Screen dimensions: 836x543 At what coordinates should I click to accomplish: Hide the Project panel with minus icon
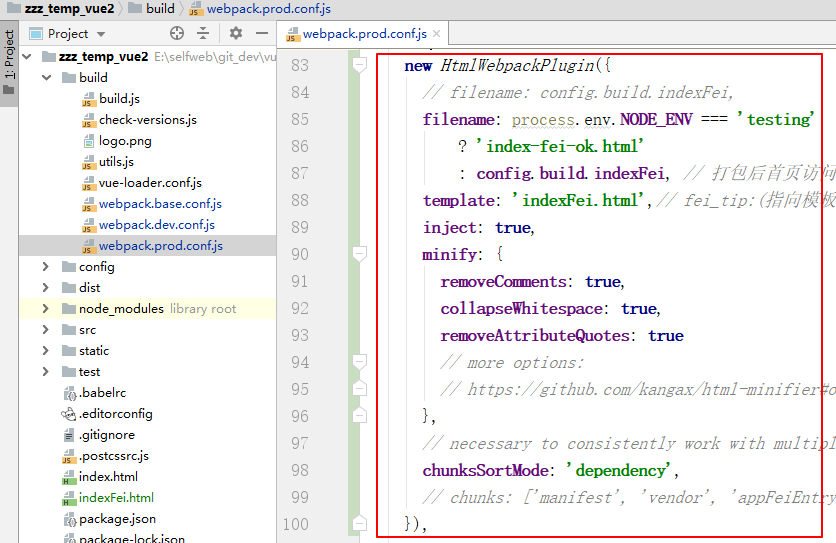click(262, 34)
